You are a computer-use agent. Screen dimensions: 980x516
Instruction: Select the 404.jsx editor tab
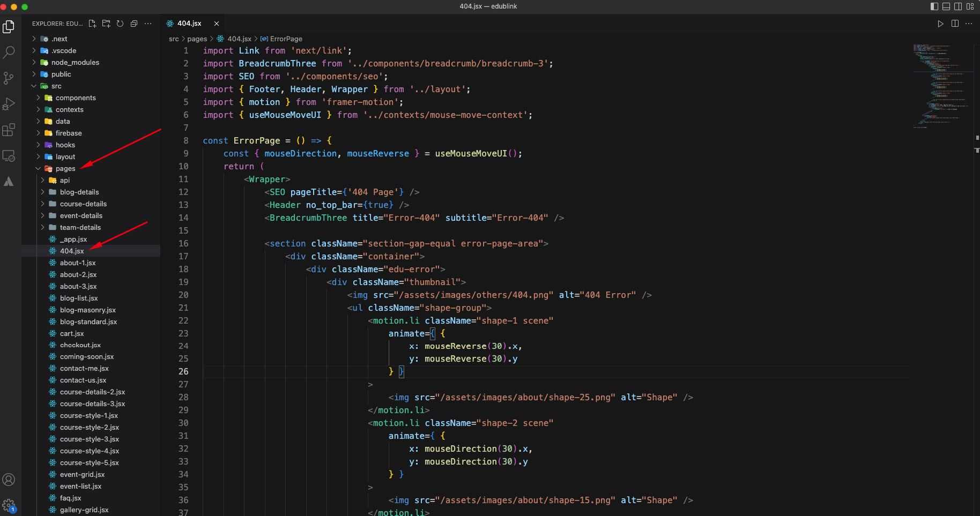click(x=189, y=24)
